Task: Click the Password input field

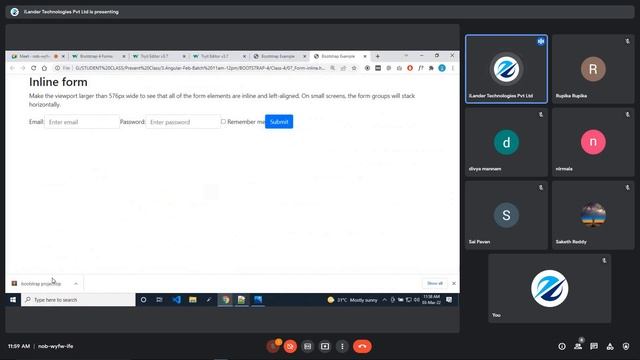Action: [183, 122]
